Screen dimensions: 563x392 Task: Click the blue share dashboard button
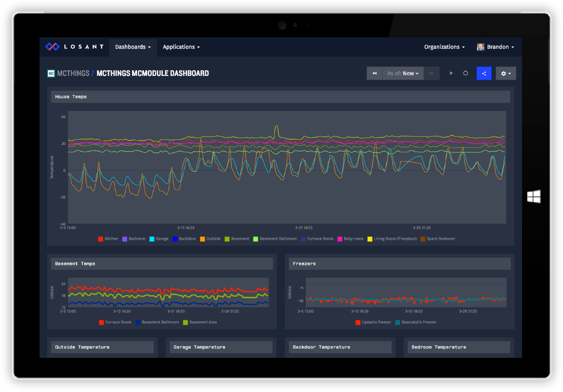(484, 74)
